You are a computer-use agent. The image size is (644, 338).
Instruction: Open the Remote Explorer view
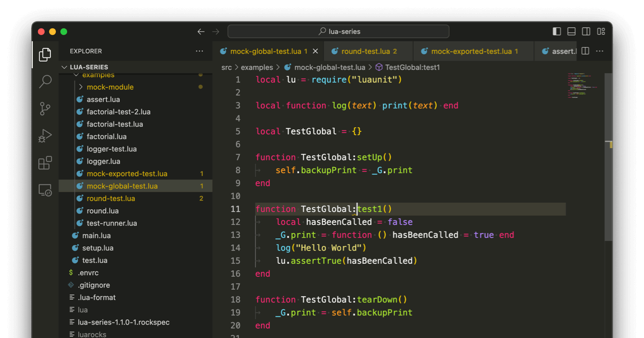click(45, 190)
